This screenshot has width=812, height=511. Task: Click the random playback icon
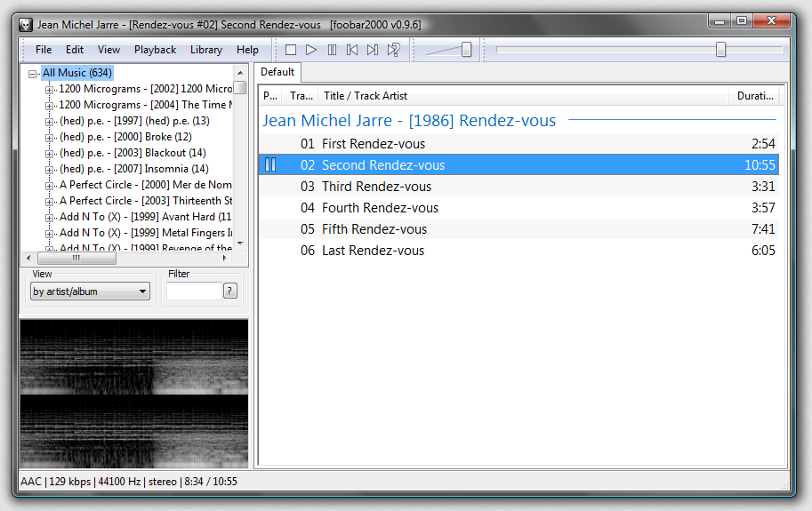pos(394,50)
